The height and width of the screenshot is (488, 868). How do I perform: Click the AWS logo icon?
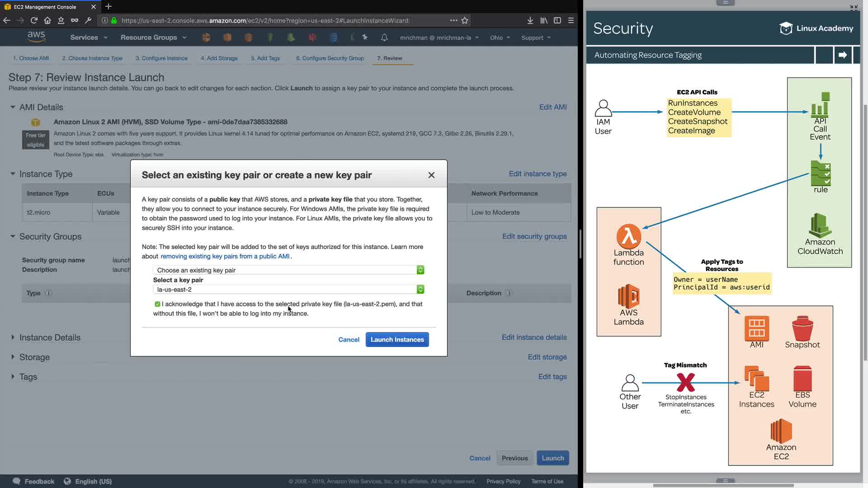tap(36, 37)
